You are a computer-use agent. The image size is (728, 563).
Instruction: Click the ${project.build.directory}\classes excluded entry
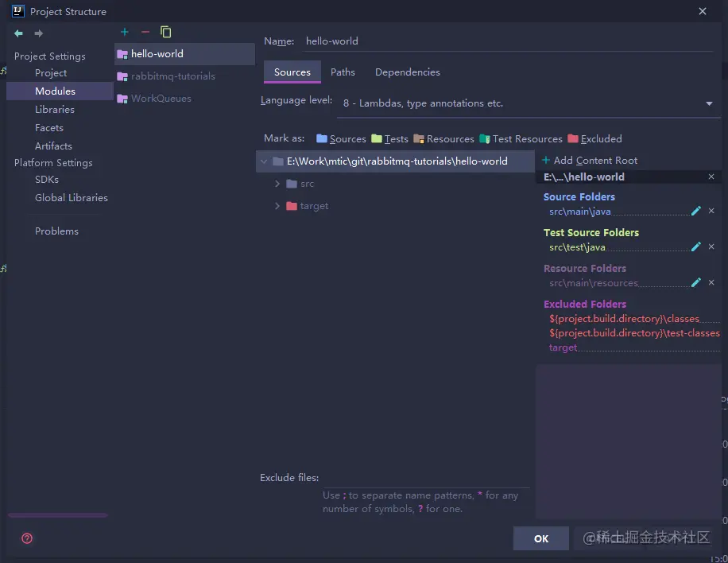624,319
